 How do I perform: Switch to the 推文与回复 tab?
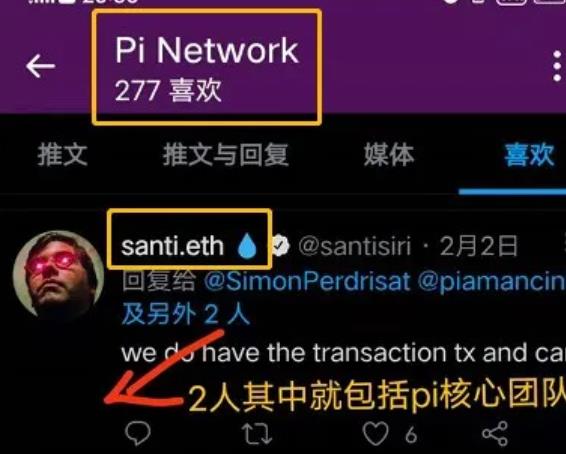pos(226,154)
